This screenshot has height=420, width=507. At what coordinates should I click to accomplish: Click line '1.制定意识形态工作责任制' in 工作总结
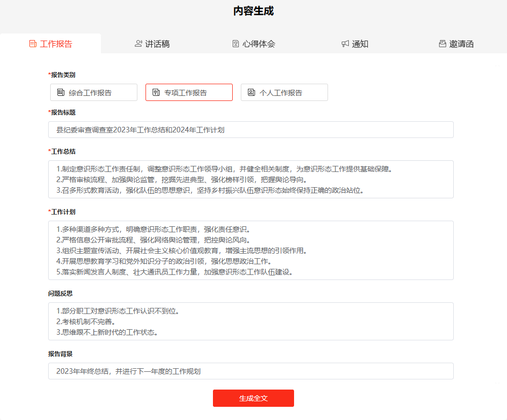click(x=224, y=169)
